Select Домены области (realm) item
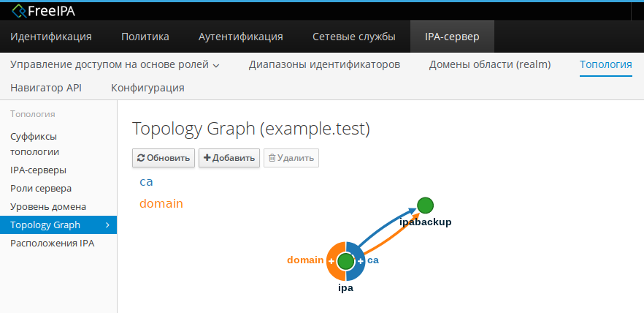 click(x=490, y=64)
